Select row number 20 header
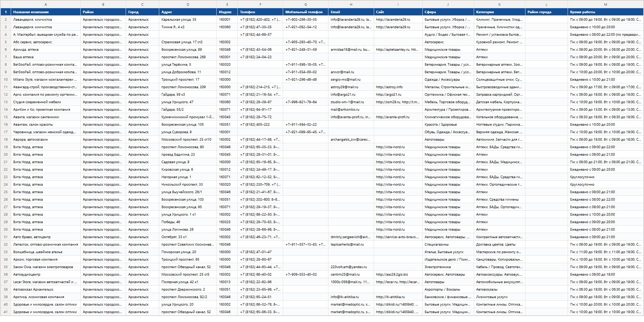644x322 pixels. [6, 155]
